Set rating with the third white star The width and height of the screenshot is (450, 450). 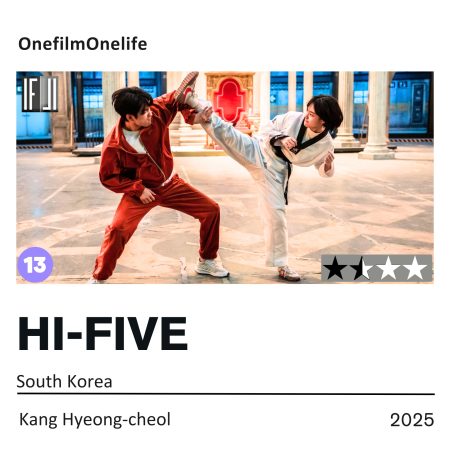click(x=389, y=268)
